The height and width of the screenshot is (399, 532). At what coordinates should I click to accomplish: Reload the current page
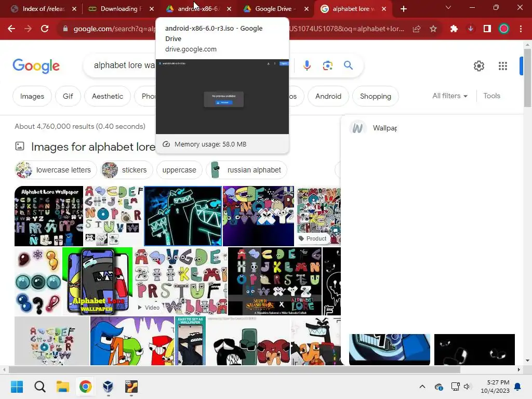(x=45, y=29)
